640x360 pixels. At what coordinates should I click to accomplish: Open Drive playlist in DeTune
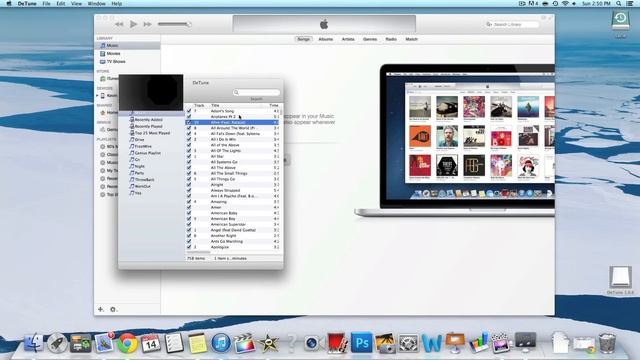pos(139,140)
